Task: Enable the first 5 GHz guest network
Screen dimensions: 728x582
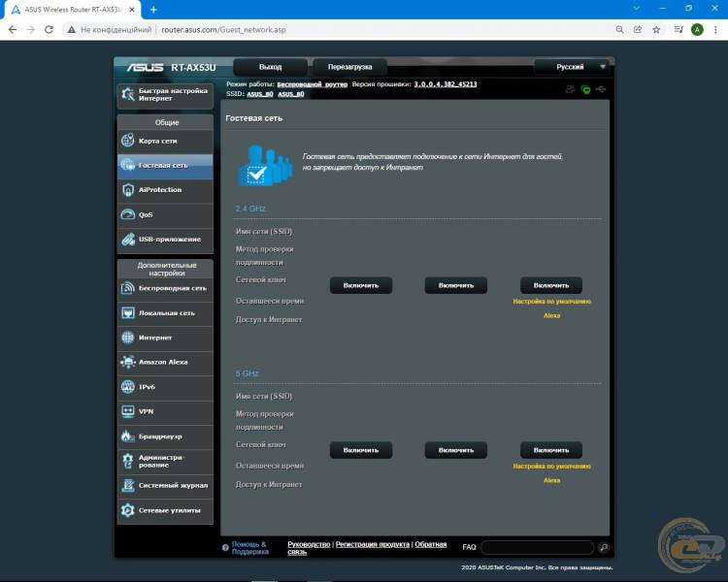Action: point(361,450)
